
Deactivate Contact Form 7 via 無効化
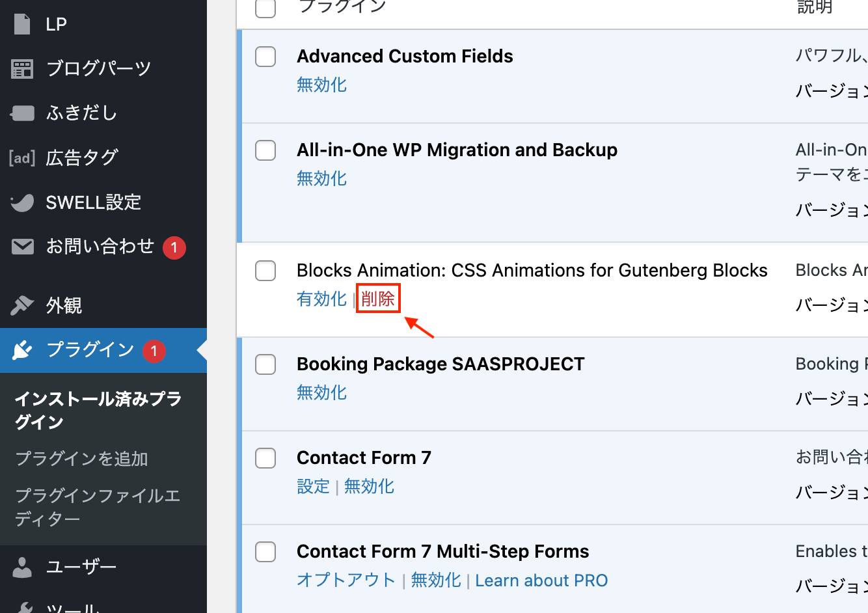point(369,486)
